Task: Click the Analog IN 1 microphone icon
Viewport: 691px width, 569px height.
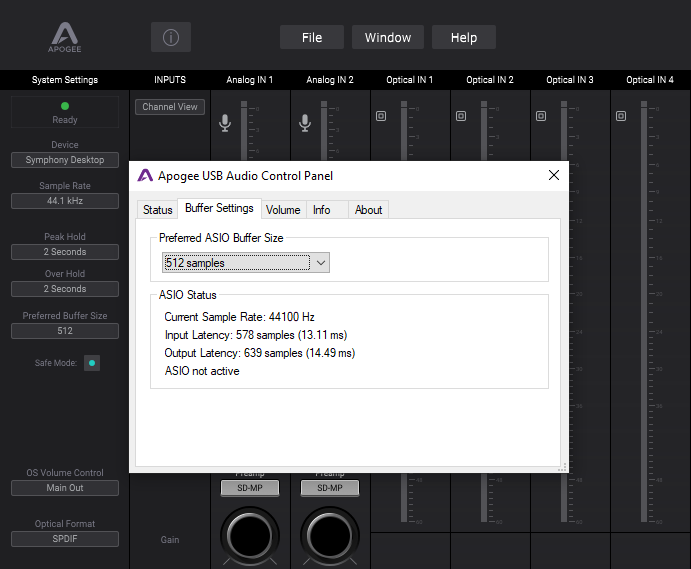Action: point(225,123)
